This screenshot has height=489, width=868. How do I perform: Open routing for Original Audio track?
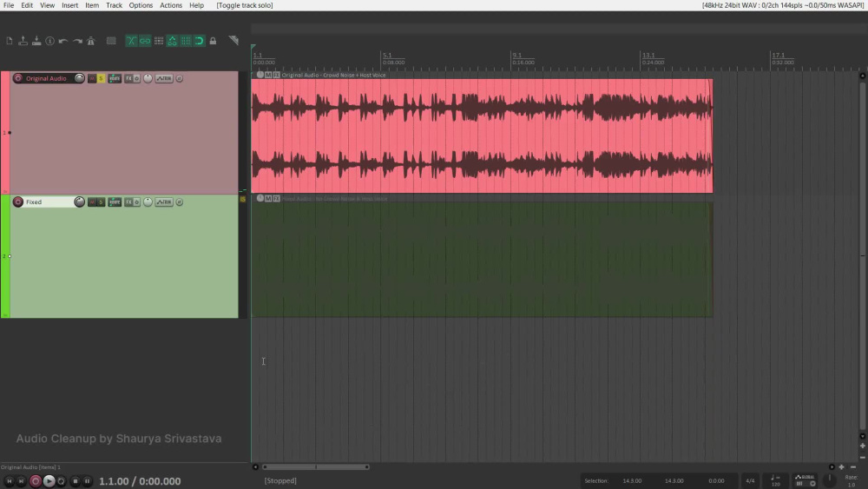click(x=115, y=79)
